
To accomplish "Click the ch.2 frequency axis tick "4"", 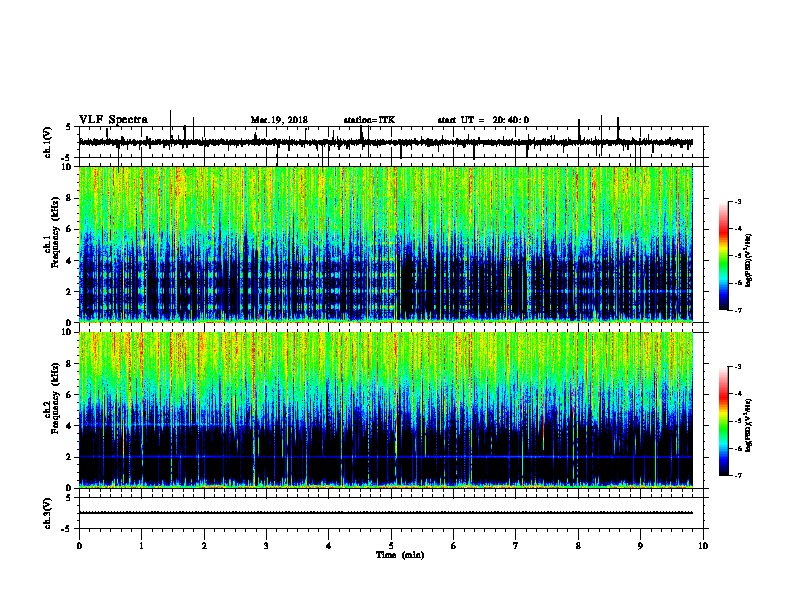I will [x=70, y=426].
